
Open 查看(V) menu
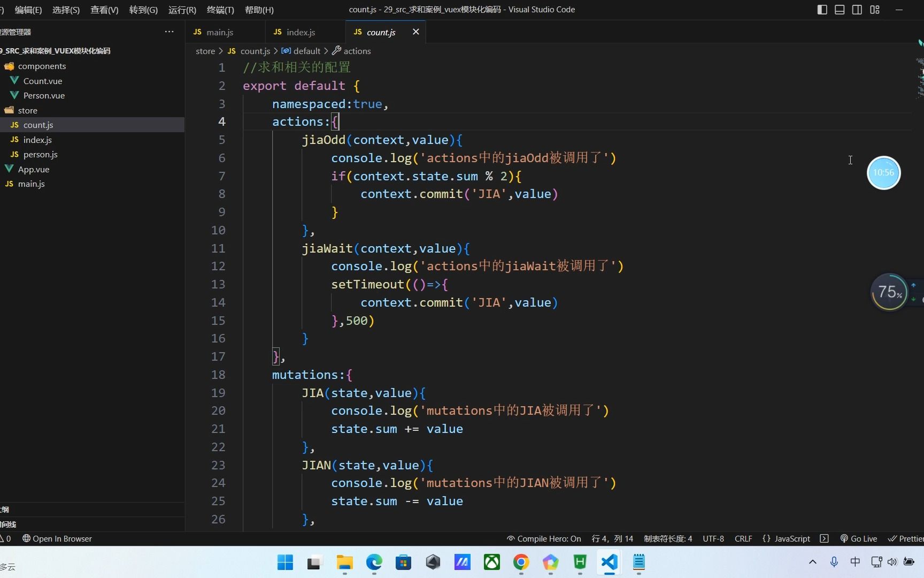tap(104, 10)
